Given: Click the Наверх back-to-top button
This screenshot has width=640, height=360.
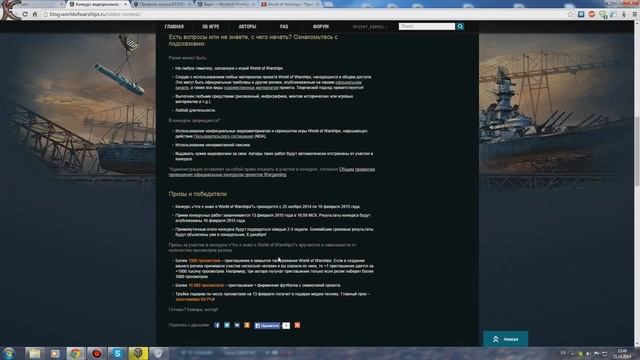Looking at the screenshot, I should tap(506, 339).
